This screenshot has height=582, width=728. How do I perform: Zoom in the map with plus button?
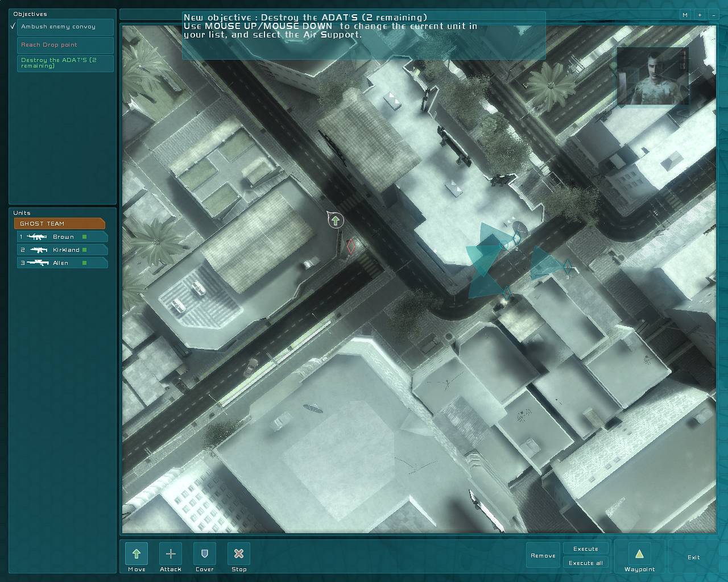pyautogui.click(x=700, y=15)
